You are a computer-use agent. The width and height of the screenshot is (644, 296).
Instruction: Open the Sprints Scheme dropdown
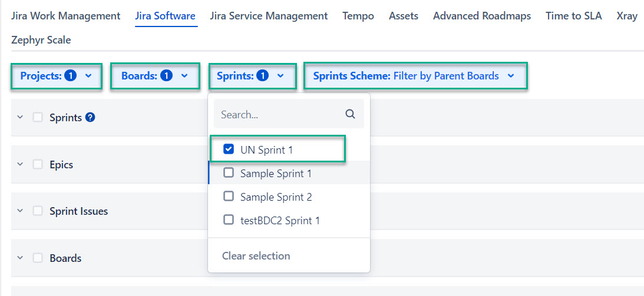[x=415, y=76]
